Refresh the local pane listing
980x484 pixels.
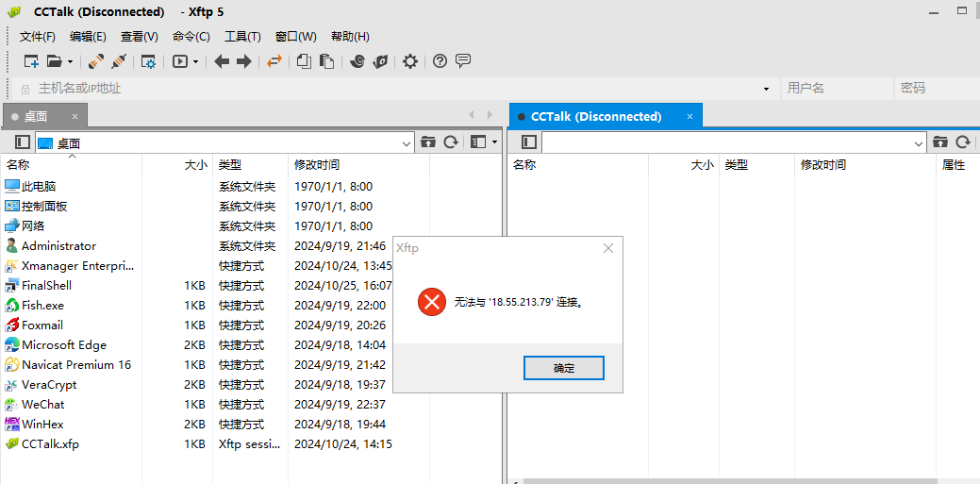coord(451,142)
